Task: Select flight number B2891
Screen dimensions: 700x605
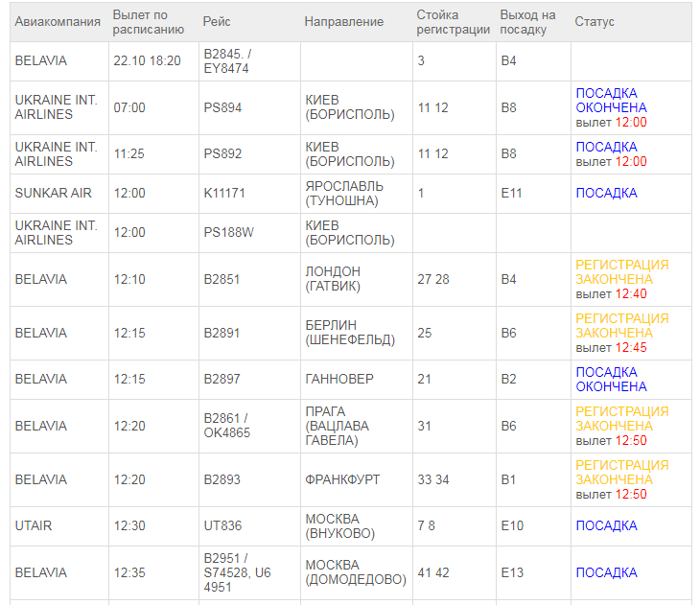Action: coord(222,333)
